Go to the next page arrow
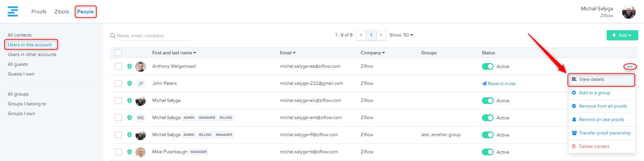The width and height of the screenshot is (644, 161). pos(381,35)
